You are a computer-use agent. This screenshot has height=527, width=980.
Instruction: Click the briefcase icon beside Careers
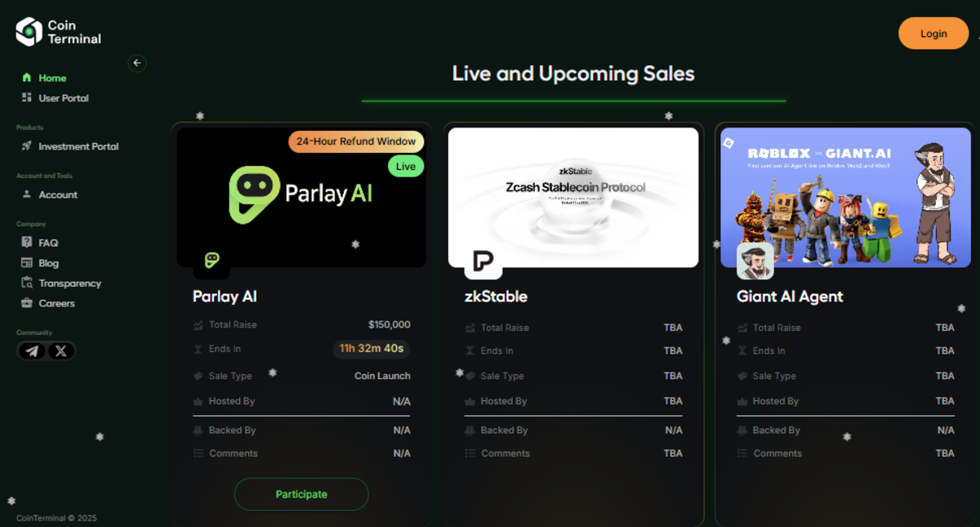click(27, 303)
